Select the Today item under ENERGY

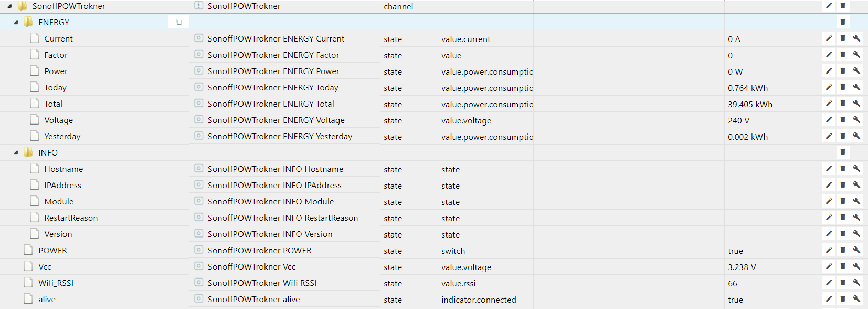55,88
